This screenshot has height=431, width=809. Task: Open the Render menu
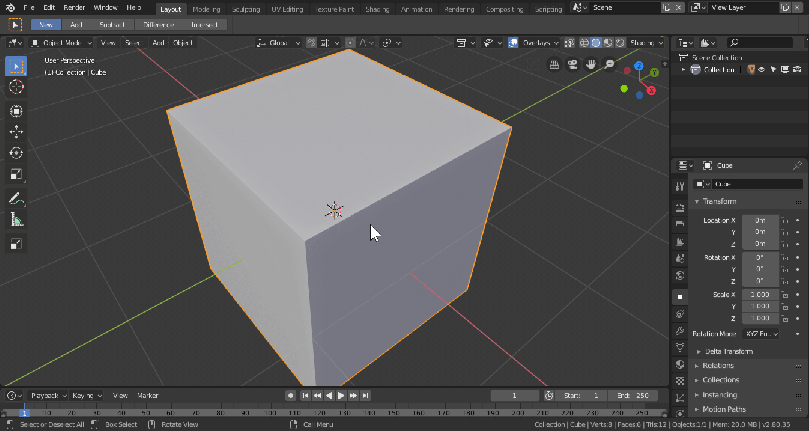(74, 8)
